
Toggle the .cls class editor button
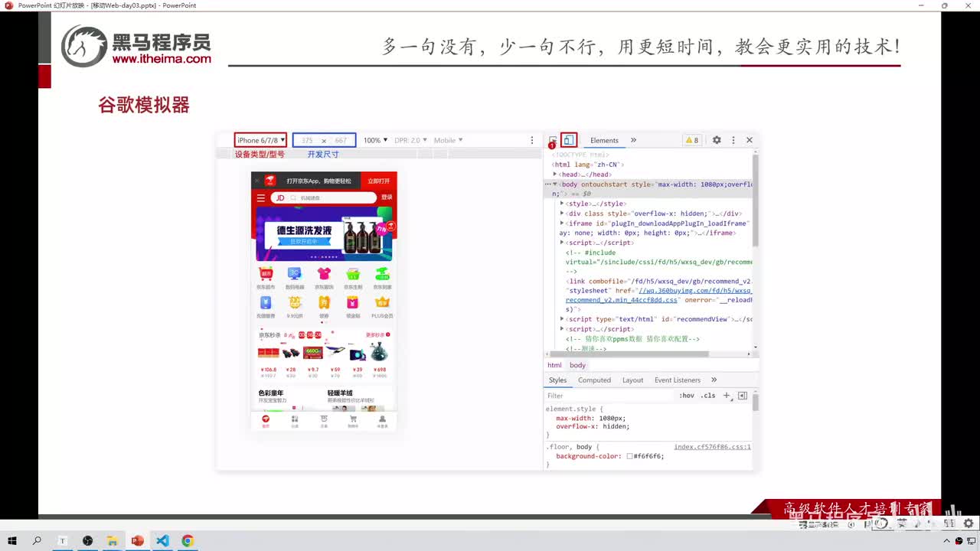(x=708, y=396)
